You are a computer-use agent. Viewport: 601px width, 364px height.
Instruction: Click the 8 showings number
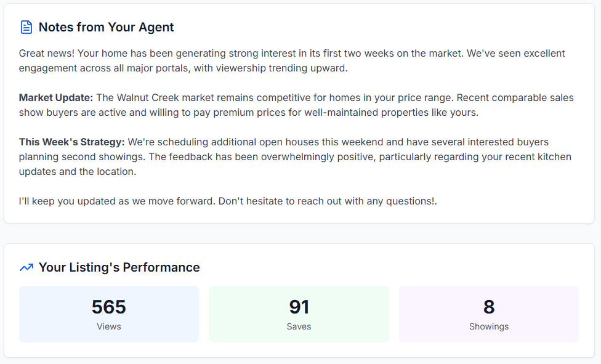click(x=489, y=307)
